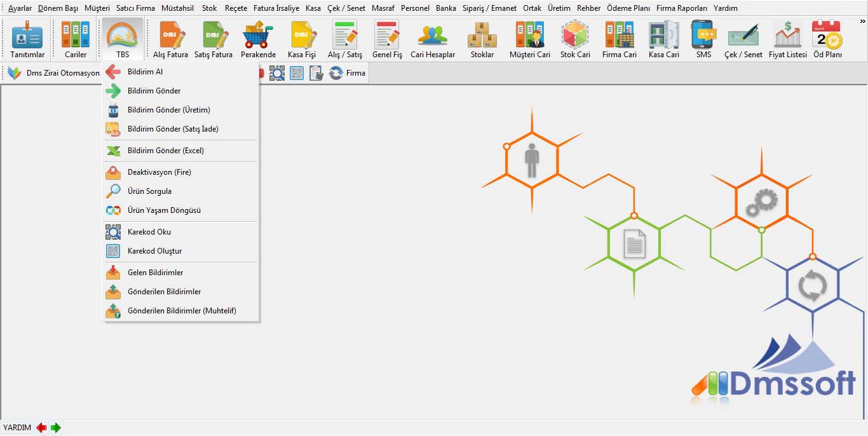Viewport: 868px width, 436px height.
Task: Click the red left arrow in status bar
Action: [x=41, y=428]
